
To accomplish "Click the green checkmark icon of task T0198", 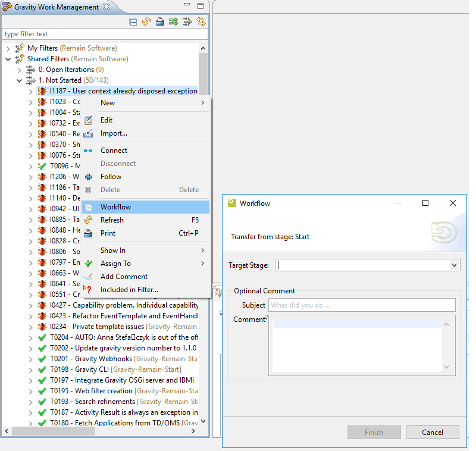I will point(42,369).
